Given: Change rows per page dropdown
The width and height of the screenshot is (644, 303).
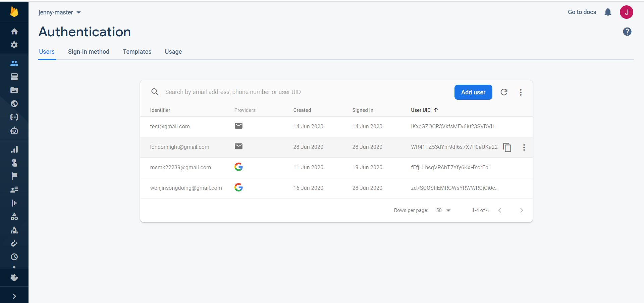Looking at the screenshot, I should click(443, 210).
